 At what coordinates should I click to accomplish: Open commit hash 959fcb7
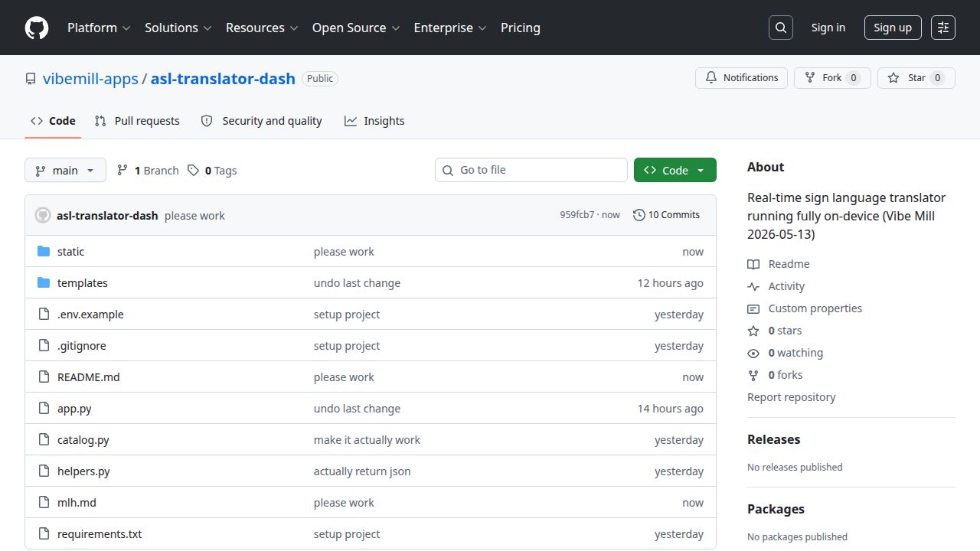point(577,215)
